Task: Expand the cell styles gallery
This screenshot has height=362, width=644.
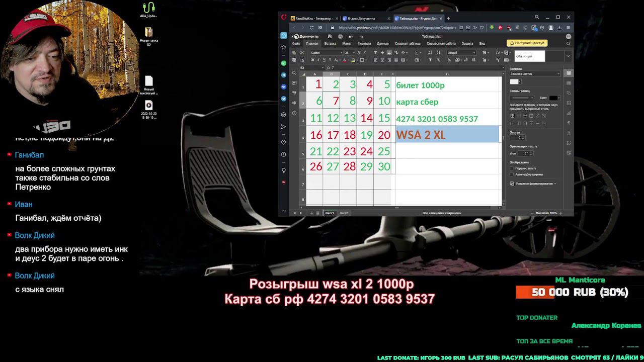Action: [568, 56]
